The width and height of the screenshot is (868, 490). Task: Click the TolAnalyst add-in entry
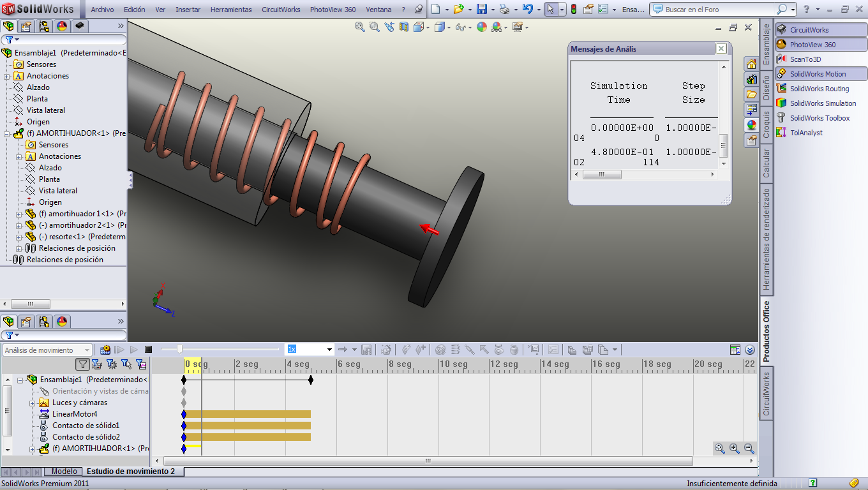click(806, 133)
